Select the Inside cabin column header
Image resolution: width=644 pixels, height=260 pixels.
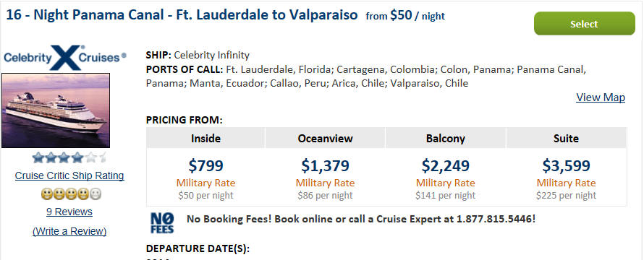206,138
